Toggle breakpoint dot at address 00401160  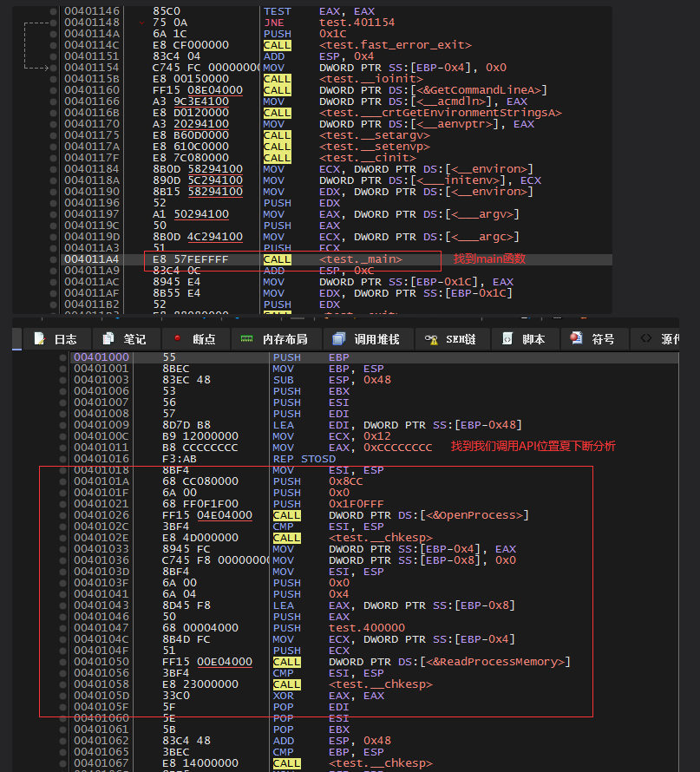tap(53, 90)
